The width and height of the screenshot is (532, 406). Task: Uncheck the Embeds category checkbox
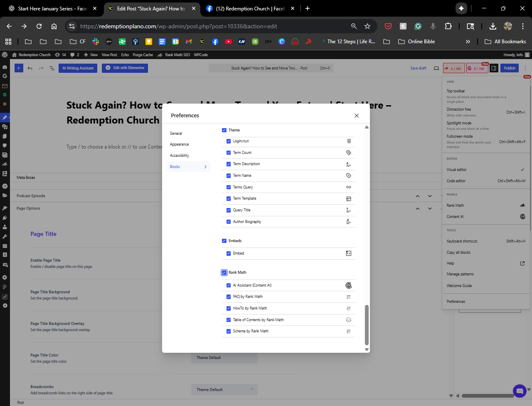(224, 241)
